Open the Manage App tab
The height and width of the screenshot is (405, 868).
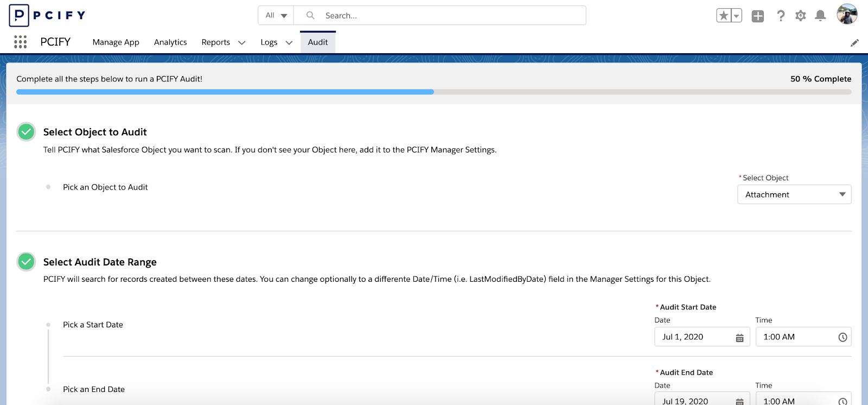116,42
